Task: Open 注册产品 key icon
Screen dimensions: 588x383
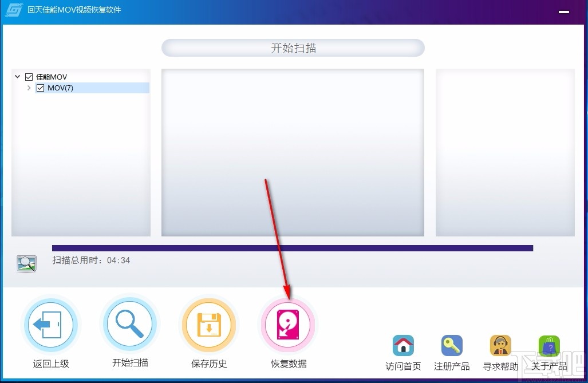Action: tap(452, 345)
